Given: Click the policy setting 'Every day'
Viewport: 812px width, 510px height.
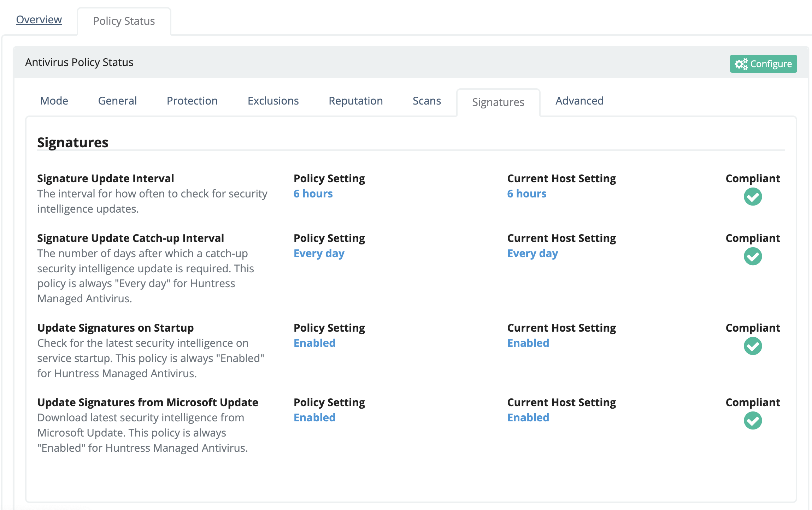Looking at the screenshot, I should click(319, 254).
